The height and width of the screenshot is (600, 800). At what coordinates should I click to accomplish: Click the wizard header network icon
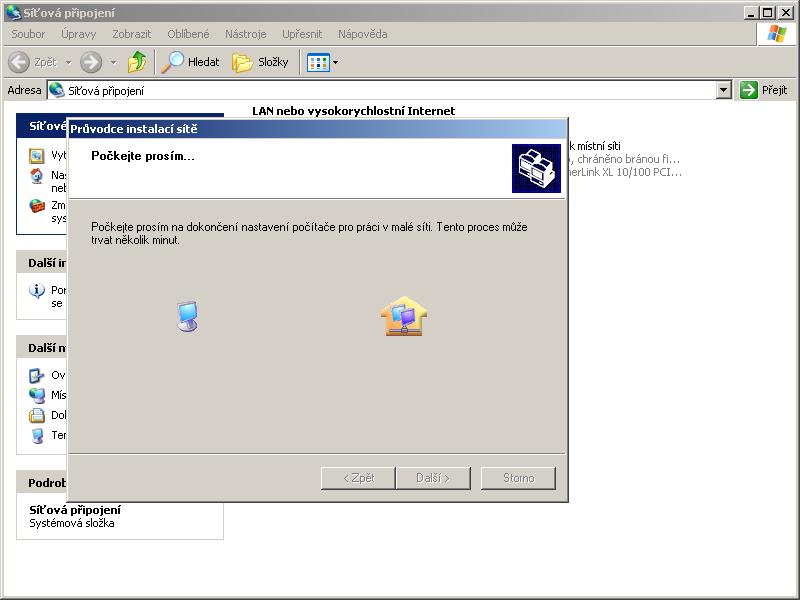tap(536, 168)
